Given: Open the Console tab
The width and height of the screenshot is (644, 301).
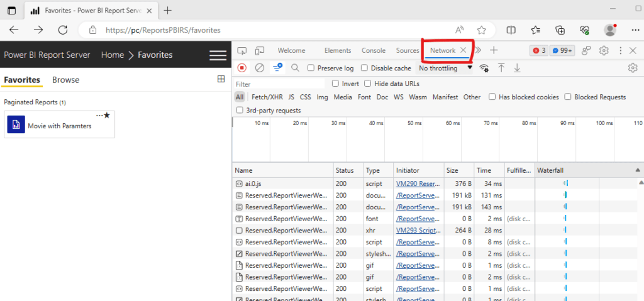Looking at the screenshot, I should 374,50.
